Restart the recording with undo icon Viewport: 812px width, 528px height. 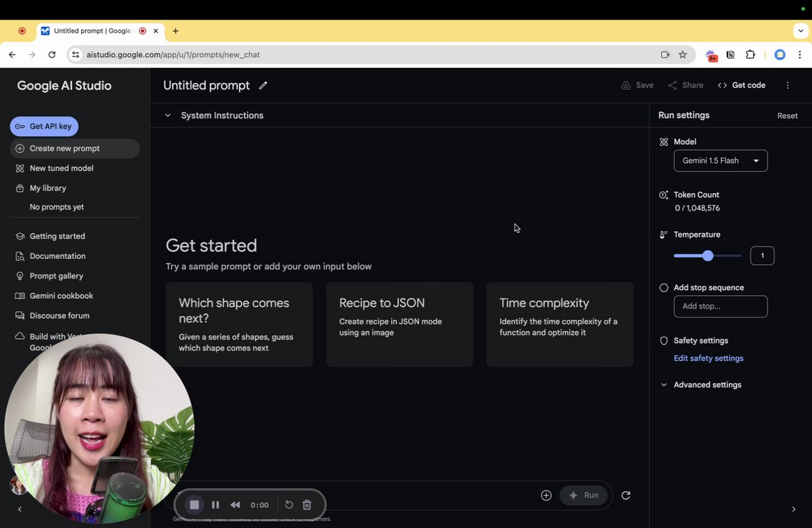coord(289,505)
